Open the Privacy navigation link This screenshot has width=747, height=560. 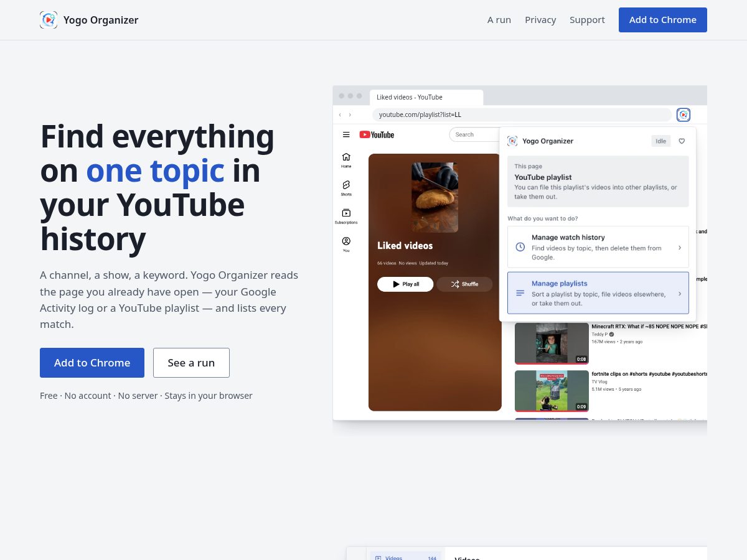[540, 20]
